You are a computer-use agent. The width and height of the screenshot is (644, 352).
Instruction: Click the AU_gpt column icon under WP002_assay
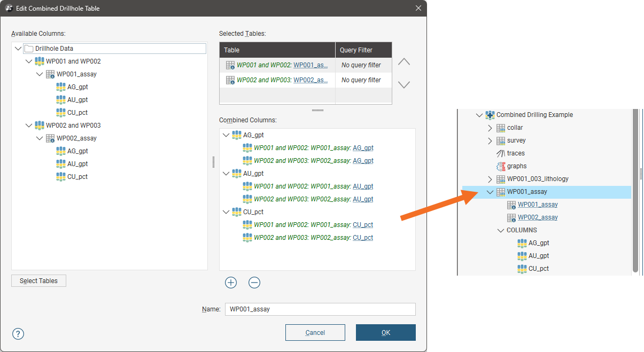point(61,164)
